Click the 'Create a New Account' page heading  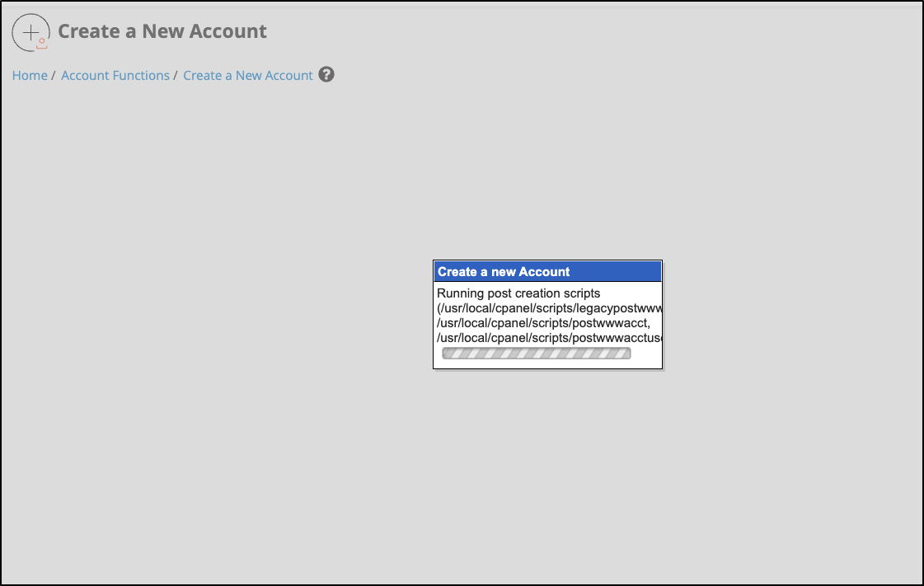click(162, 31)
